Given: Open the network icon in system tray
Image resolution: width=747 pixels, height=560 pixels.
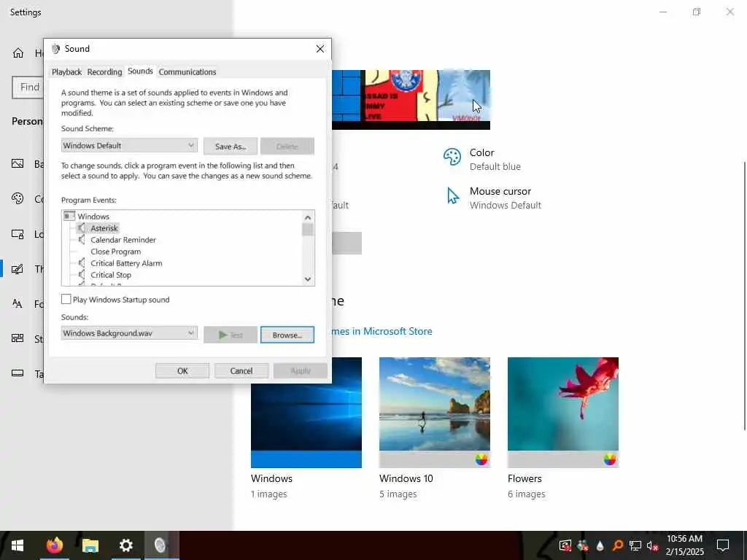Looking at the screenshot, I should (635, 545).
